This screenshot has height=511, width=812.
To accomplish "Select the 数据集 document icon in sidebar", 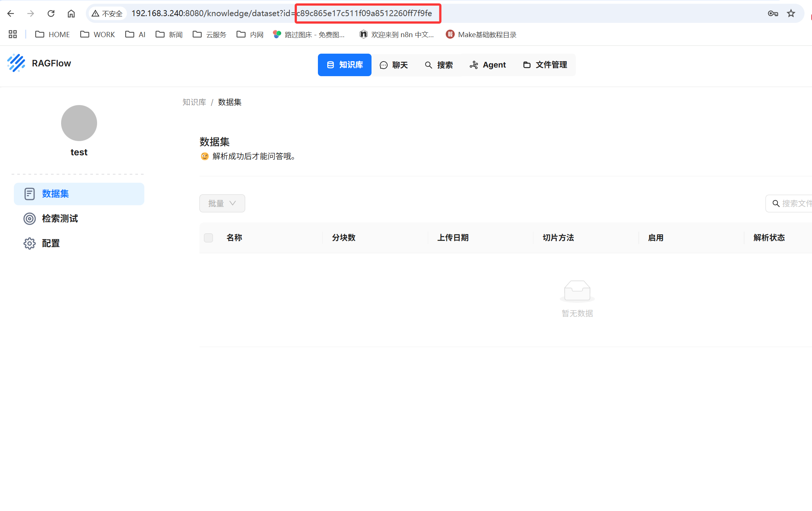I will 30,194.
